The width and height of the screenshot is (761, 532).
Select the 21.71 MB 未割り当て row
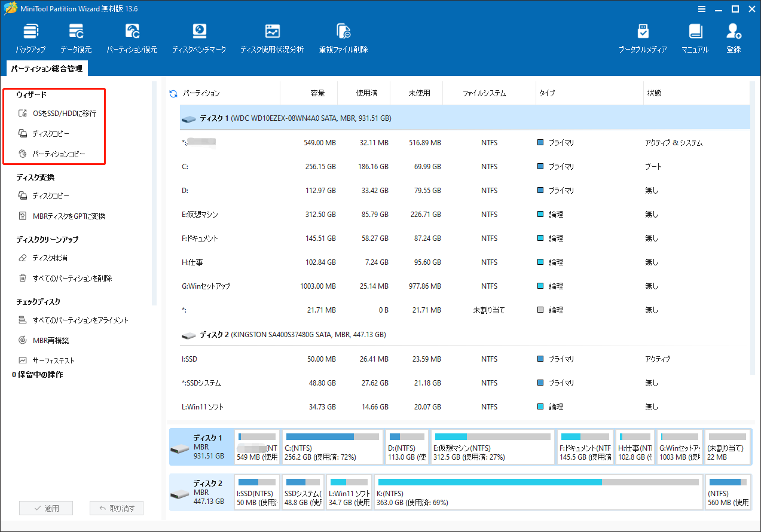pyautogui.click(x=464, y=310)
